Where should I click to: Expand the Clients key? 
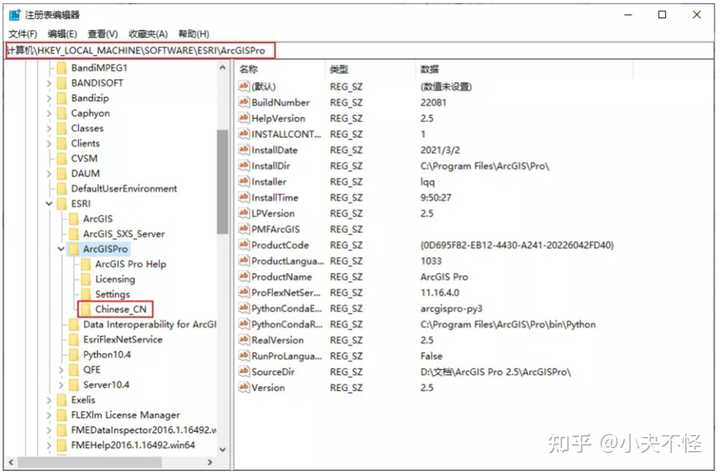pyautogui.click(x=49, y=144)
